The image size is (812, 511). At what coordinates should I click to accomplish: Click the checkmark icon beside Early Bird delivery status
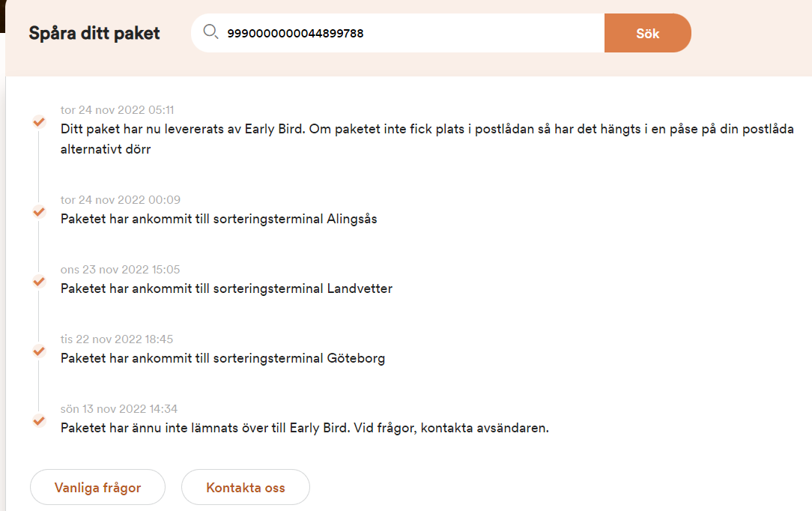click(x=39, y=121)
